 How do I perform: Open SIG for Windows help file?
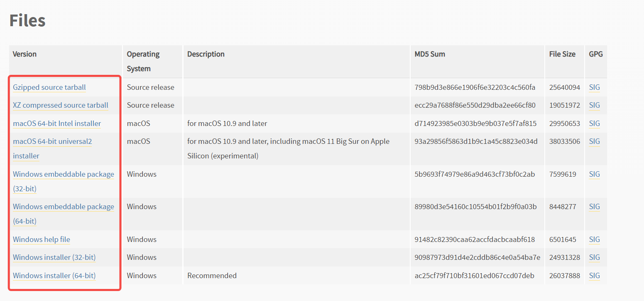[594, 239]
